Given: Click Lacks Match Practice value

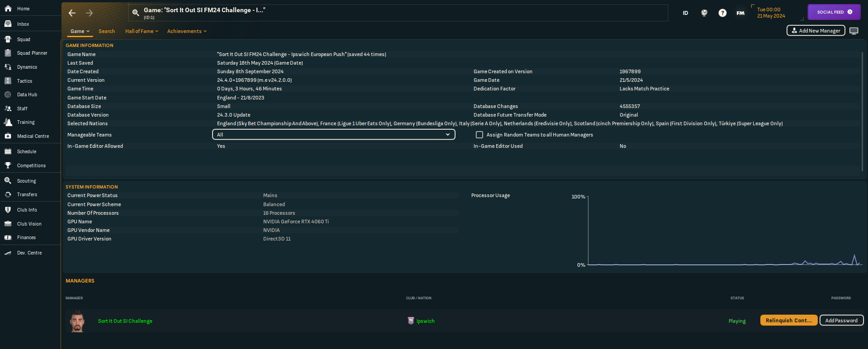Looking at the screenshot, I should pos(644,89).
